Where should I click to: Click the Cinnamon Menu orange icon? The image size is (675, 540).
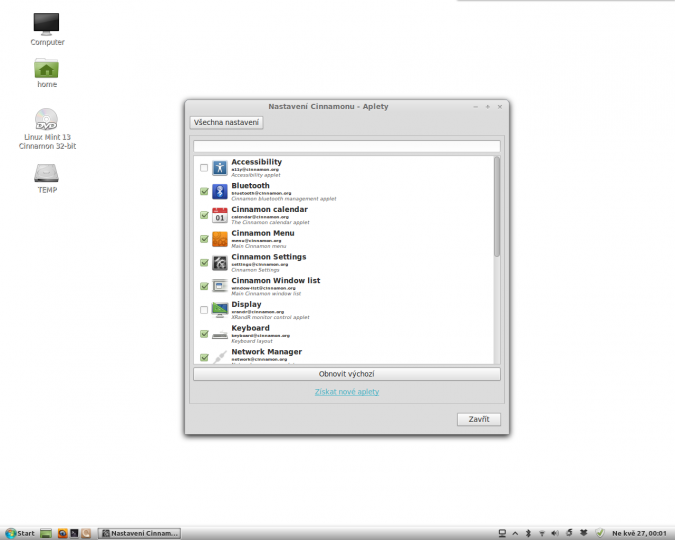coord(220,239)
